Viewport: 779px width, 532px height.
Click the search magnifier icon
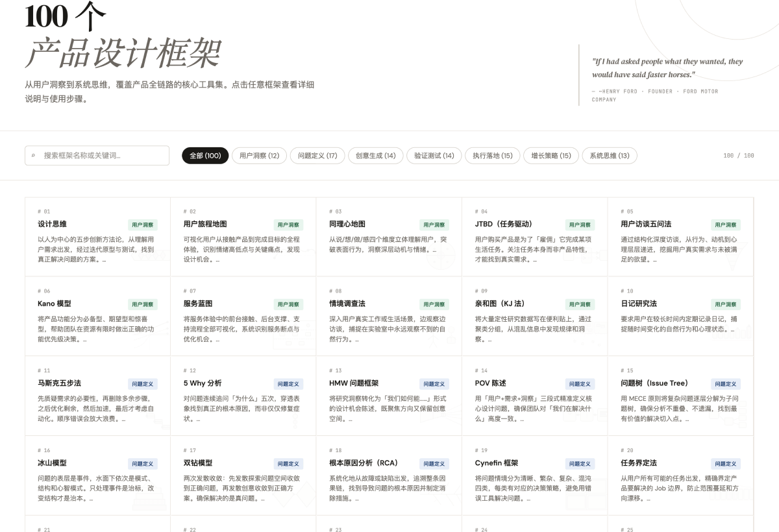pos(34,156)
